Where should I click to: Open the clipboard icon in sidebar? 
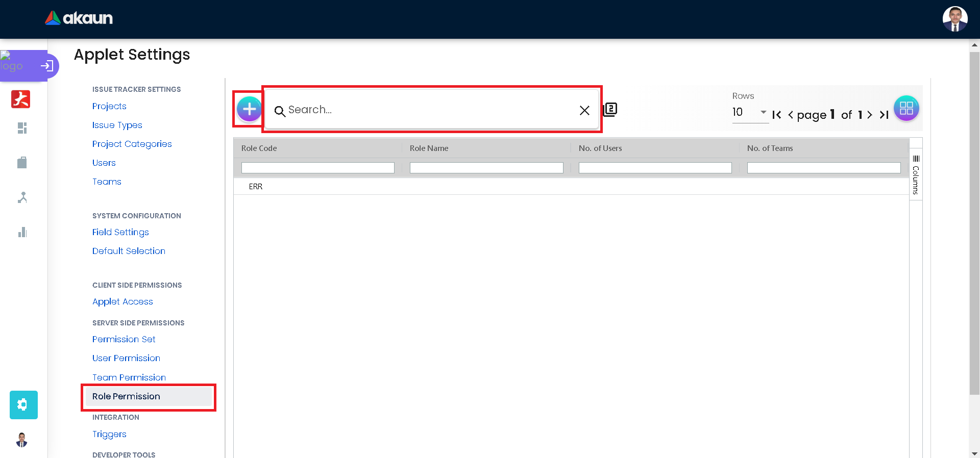pos(22,163)
